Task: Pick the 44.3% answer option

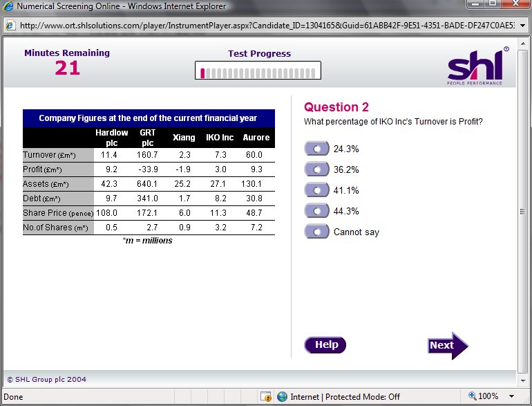Action: [x=317, y=211]
